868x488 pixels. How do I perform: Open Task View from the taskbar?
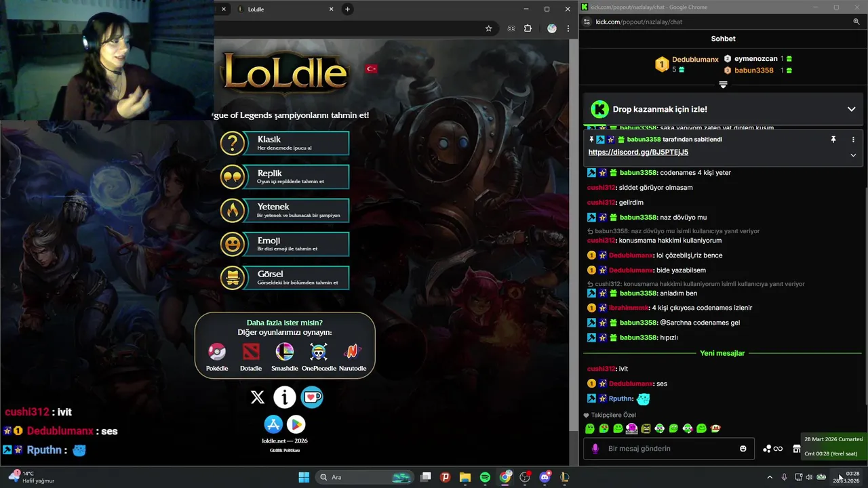pos(426,477)
